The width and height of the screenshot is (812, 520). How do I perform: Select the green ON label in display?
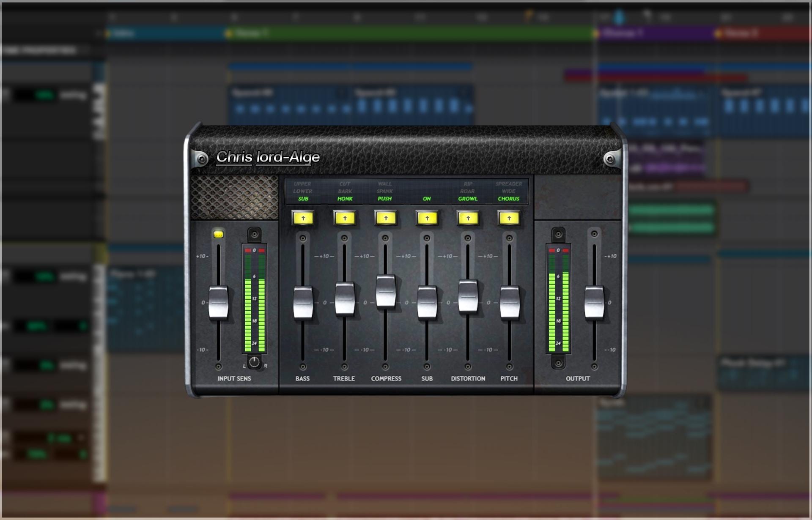pyautogui.click(x=427, y=199)
